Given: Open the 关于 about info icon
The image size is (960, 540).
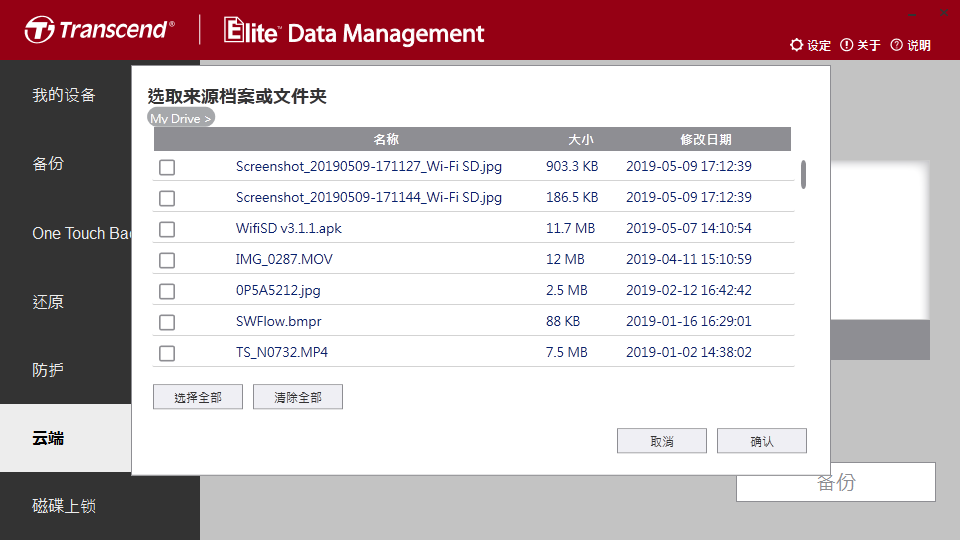Looking at the screenshot, I should pos(846,45).
